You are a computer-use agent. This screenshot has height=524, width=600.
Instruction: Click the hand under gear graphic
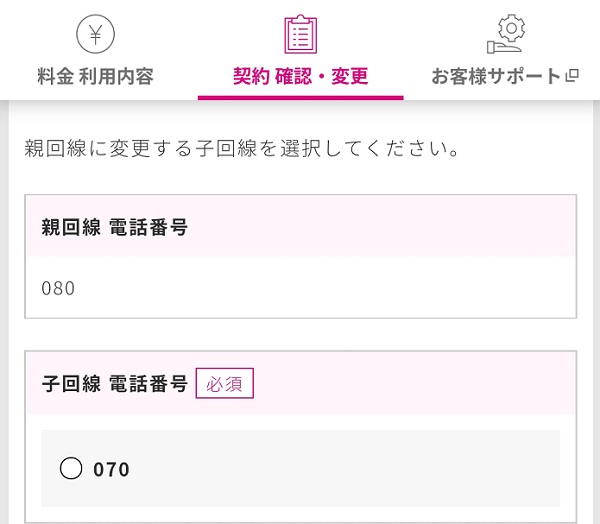coord(504,48)
